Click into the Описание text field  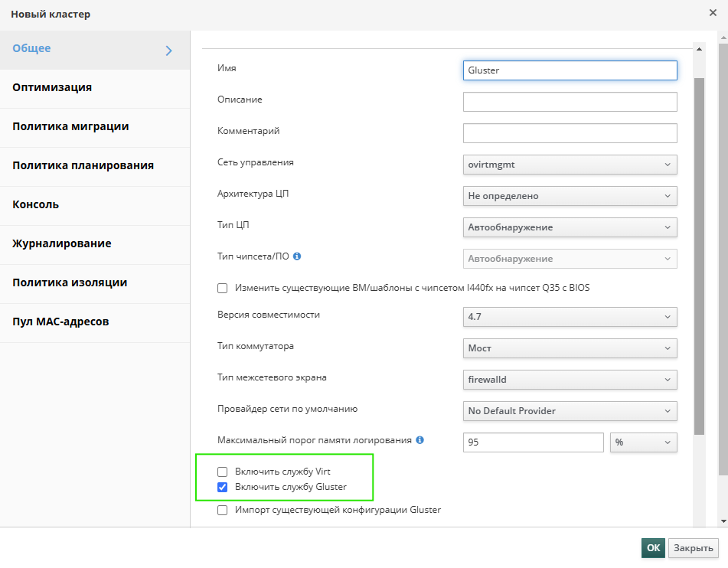(x=570, y=102)
